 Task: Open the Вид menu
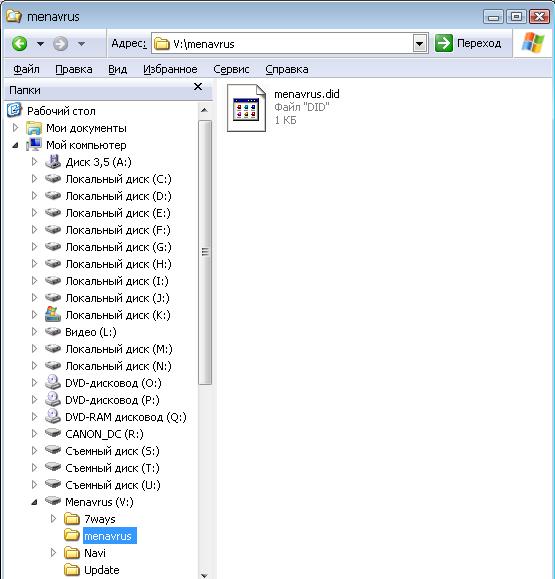pyautogui.click(x=117, y=69)
